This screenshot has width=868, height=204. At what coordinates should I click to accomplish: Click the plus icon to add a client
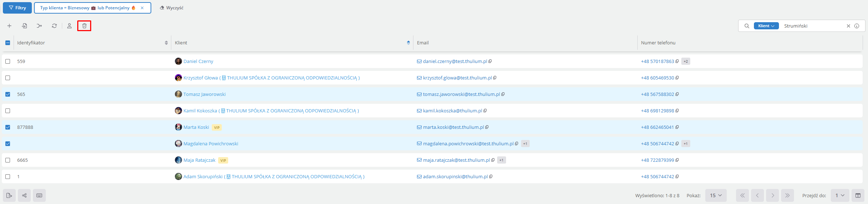[9, 26]
